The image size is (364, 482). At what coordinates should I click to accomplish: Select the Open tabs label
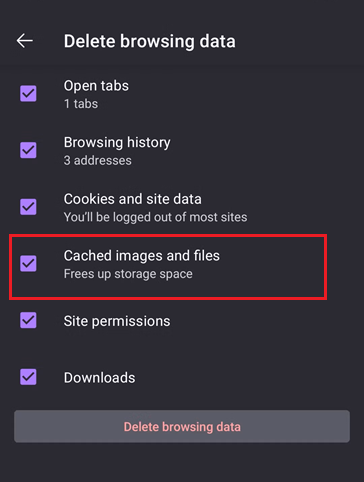[x=96, y=86]
